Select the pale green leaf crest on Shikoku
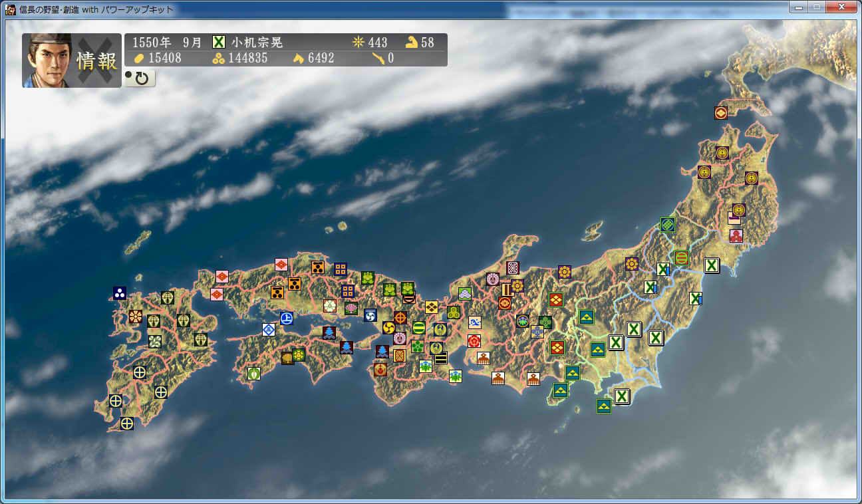 (x=253, y=374)
